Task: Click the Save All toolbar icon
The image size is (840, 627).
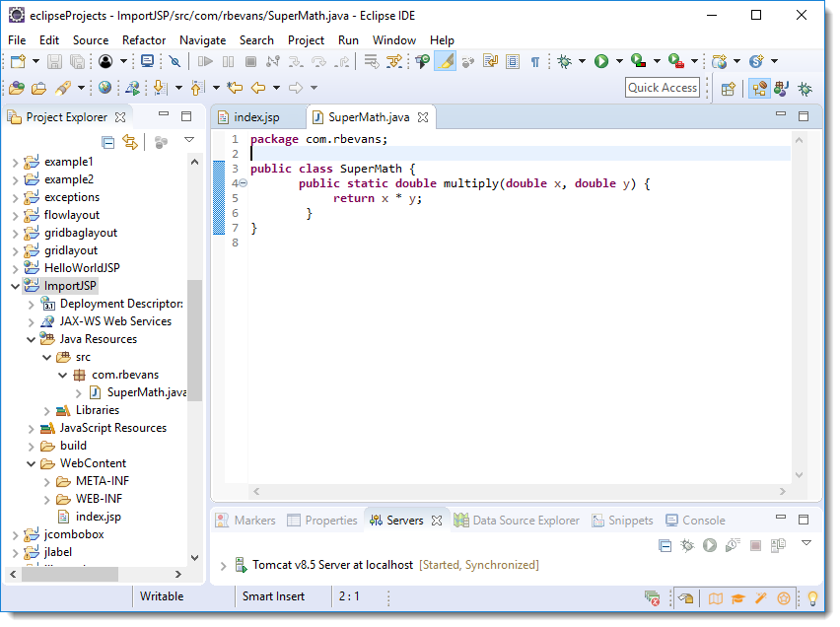Action: coord(77,62)
